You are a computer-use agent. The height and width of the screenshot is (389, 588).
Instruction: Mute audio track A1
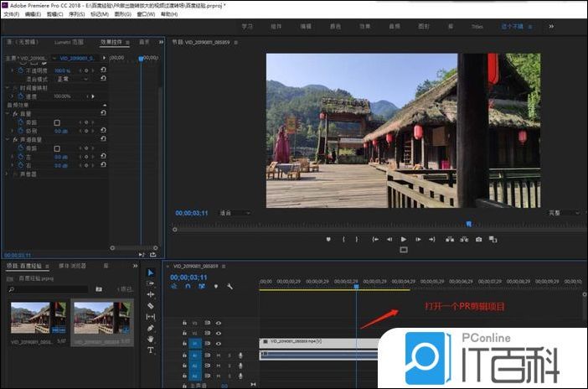tap(218, 355)
